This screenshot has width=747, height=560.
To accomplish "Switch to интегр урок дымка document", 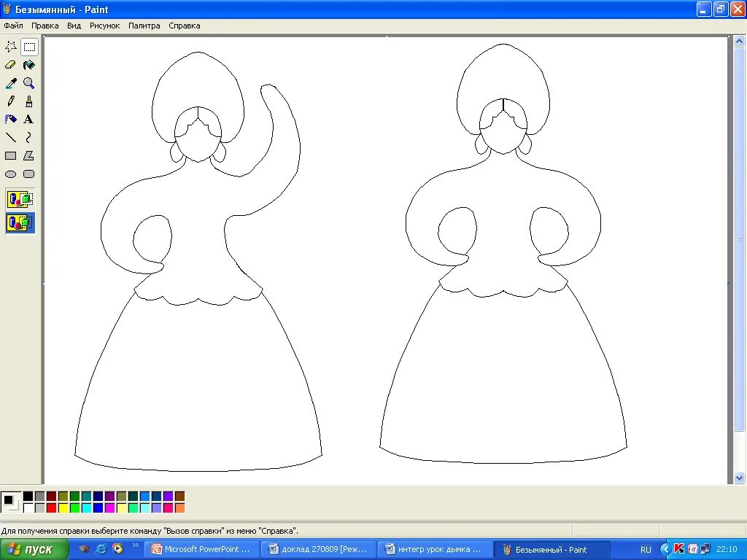I will 436,550.
